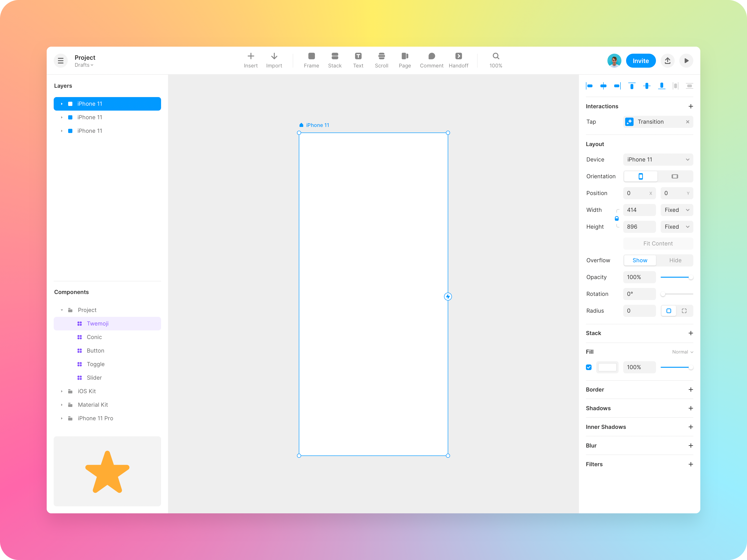The image size is (747, 560).
Task: Click the Fit Content button
Action: point(658,243)
